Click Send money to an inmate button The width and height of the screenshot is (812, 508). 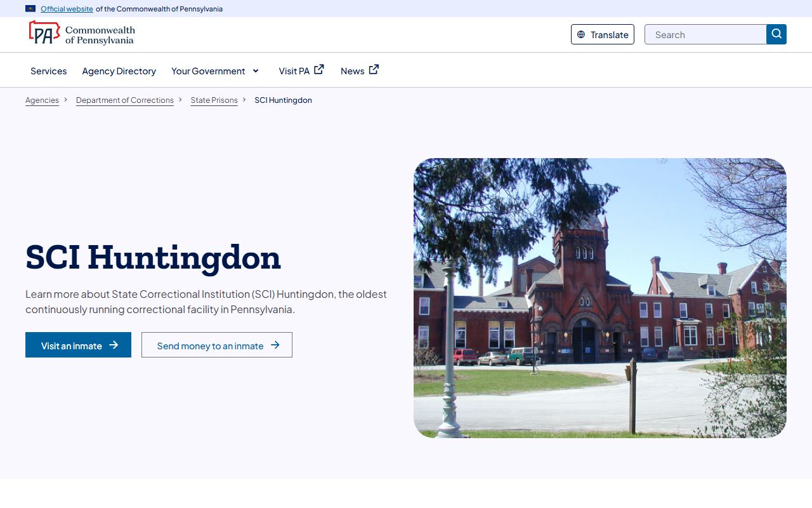(x=217, y=345)
